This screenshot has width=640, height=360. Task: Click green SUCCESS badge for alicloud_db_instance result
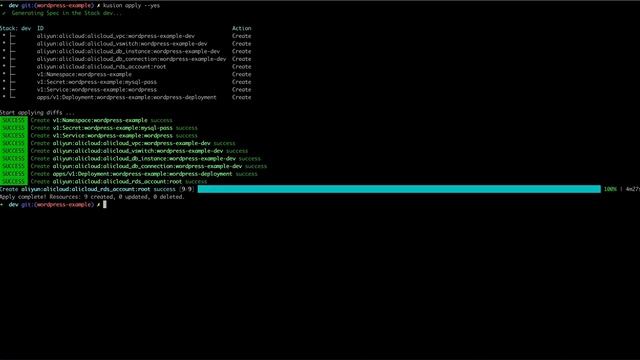point(14,158)
